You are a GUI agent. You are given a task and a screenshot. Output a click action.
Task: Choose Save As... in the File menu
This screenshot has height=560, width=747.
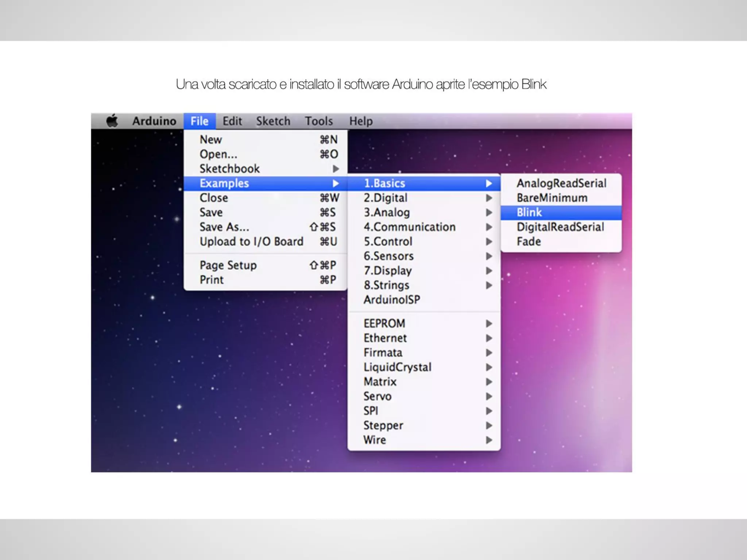pyautogui.click(x=266, y=227)
